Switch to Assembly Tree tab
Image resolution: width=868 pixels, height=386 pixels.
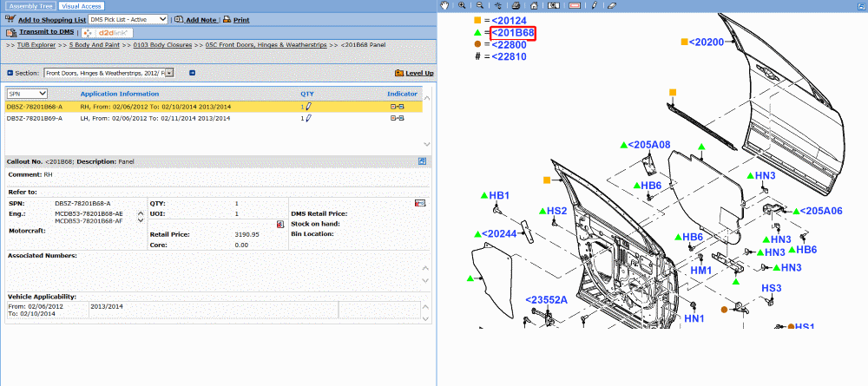31,6
